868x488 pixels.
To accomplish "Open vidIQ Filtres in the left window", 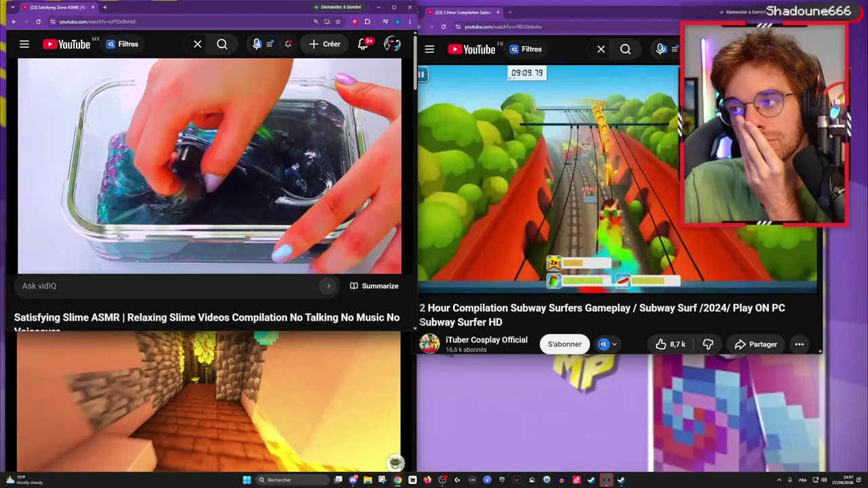I will pyautogui.click(x=122, y=44).
